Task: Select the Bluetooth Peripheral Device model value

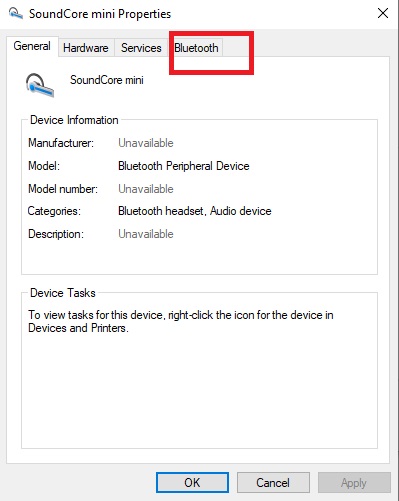Action: point(184,166)
